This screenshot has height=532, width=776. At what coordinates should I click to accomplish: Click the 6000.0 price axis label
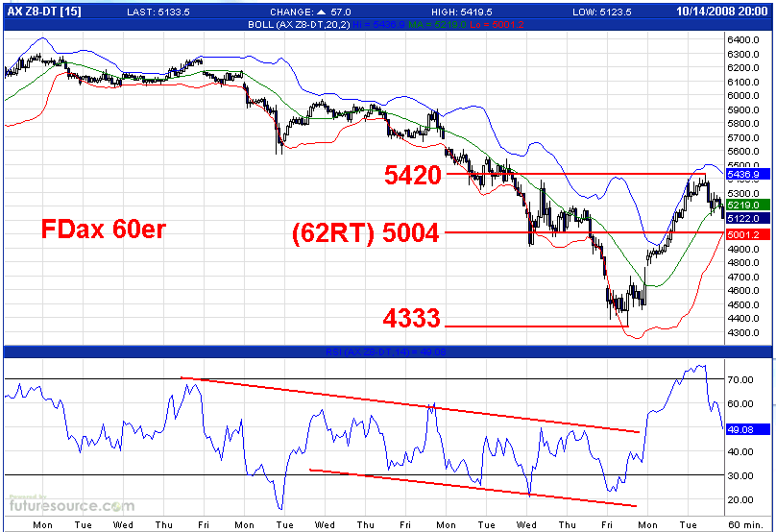(742, 95)
